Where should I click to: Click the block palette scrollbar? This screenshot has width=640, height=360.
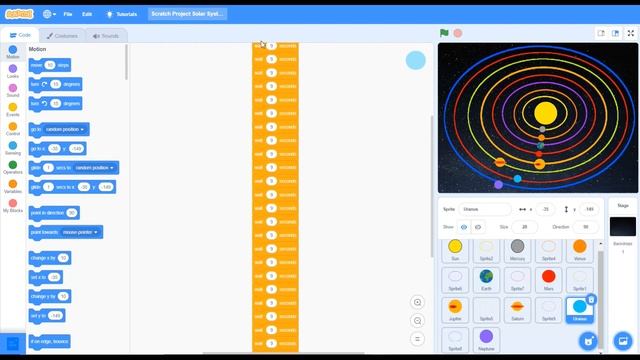click(x=127, y=62)
